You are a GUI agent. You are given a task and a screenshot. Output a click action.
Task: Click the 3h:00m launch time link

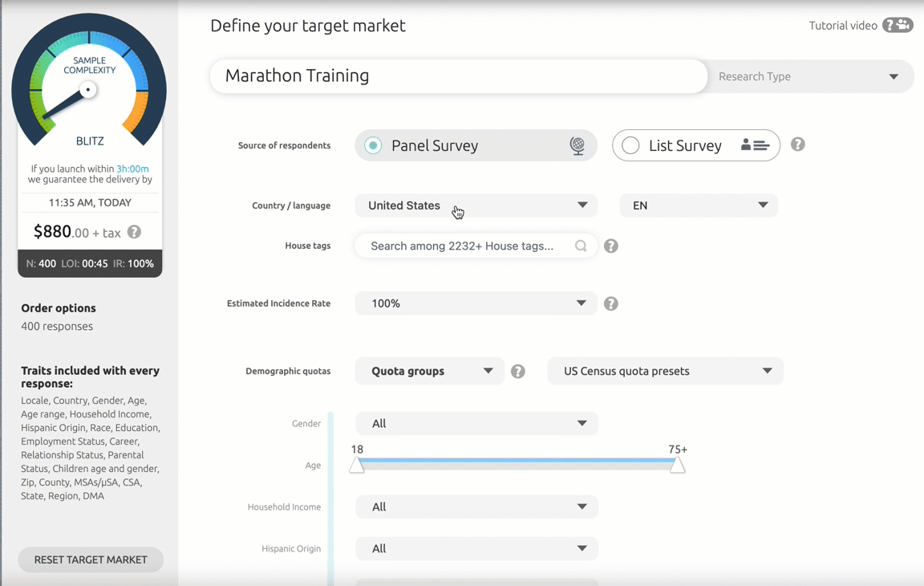(x=132, y=169)
